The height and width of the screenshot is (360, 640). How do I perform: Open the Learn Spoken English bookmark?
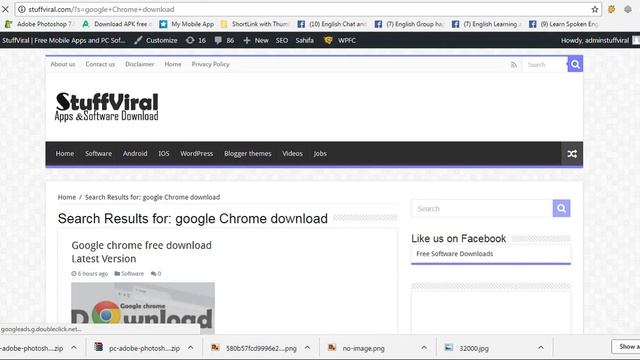[x=564, y=24]
